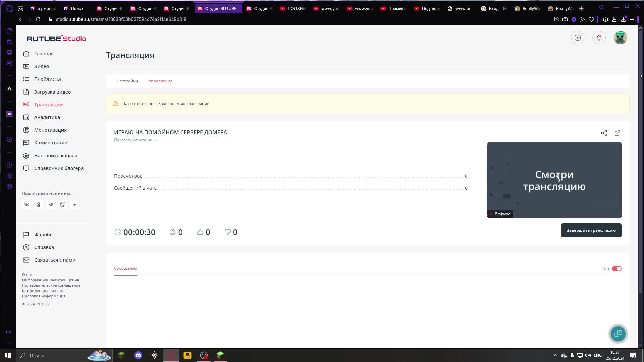The width and height of the screenshot is (644, 362).
Task: Click the viewers count icon
Action: click(173, 232)
